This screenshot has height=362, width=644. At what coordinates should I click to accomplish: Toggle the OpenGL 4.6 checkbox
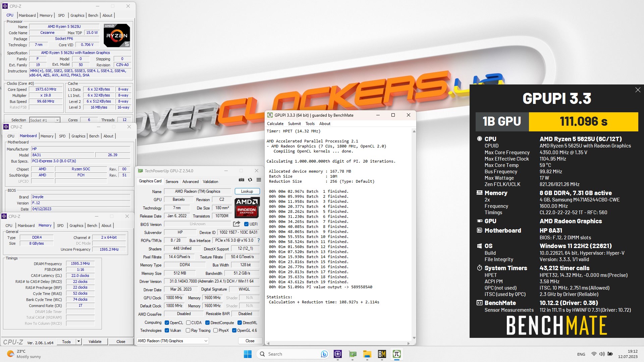(234, 330)
